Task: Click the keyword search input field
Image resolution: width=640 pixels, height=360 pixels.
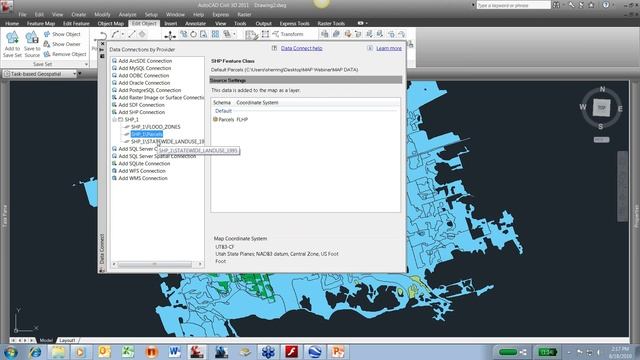Action: (x=513, y=5)
